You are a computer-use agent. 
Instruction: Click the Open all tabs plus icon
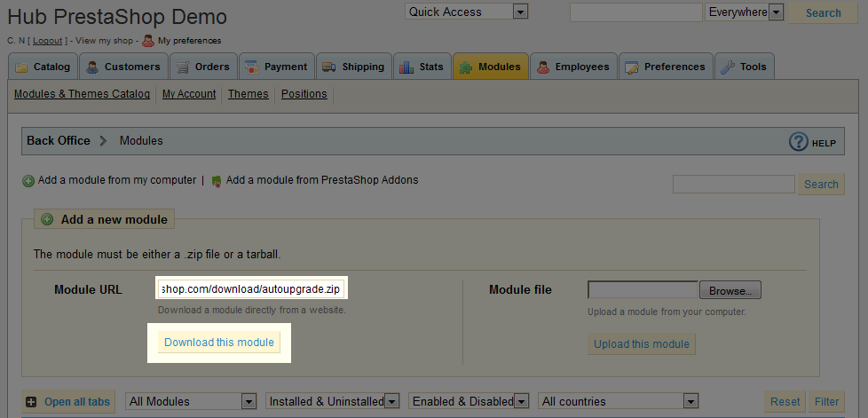point(32,402)
